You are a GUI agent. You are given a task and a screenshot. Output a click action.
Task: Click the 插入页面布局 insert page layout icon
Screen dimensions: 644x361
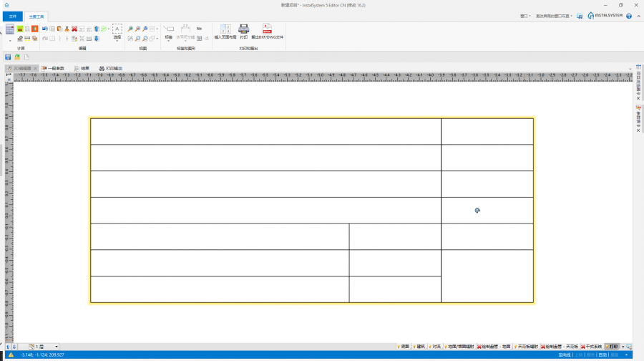pyautogui.click(x=225, y=29)
